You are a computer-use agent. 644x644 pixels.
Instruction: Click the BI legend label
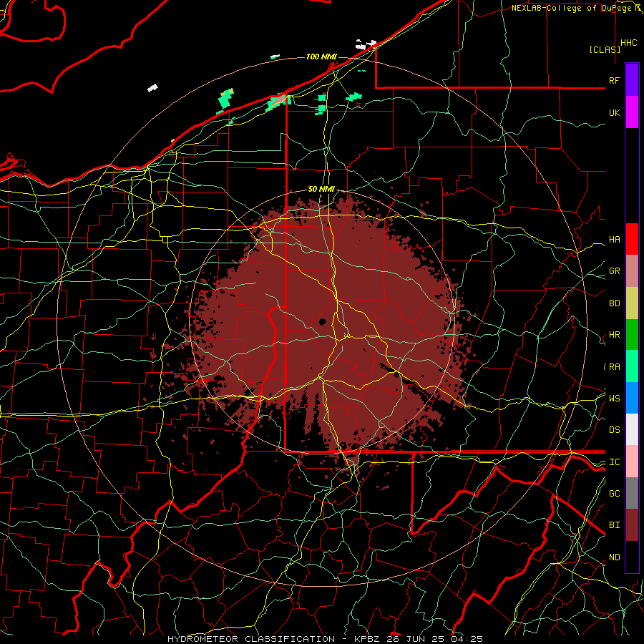[614, 525]
